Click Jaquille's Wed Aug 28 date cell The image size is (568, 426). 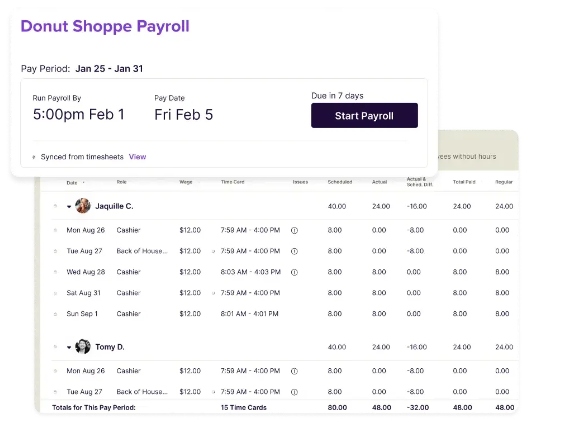click(86, 272)
